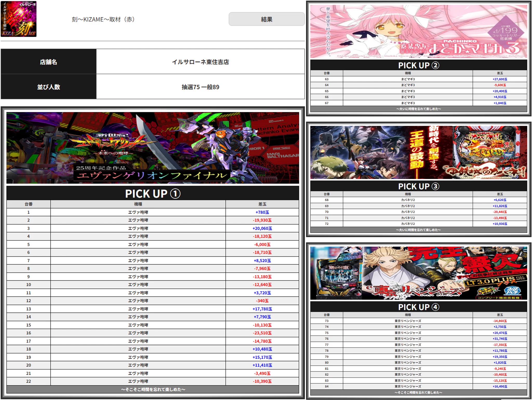532x400 pixels.
Task: Select the PICK UP ④ heading
Action: 419,307
